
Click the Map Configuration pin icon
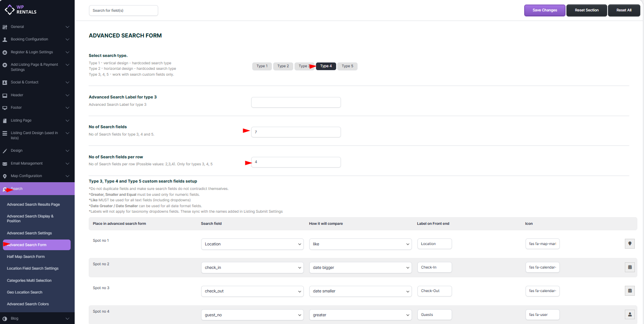click(5, 176)
